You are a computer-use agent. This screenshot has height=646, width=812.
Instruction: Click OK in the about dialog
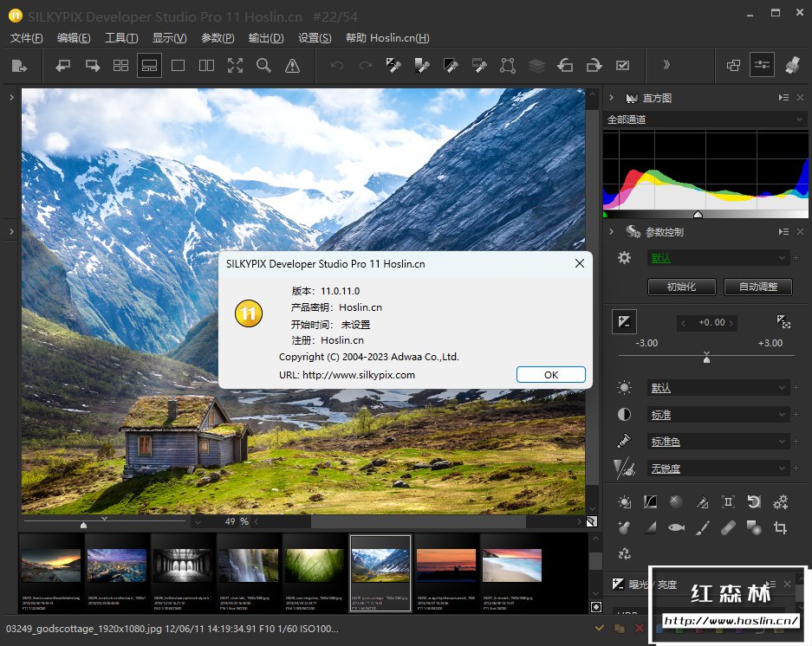pos(550,375)
